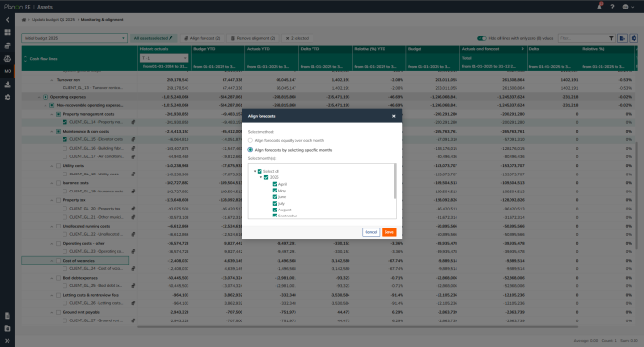Image resolution: width=644 pixels, height=347 pixels.
Task: Click the Remove alignment (2) button
Action: pos(253,38)
